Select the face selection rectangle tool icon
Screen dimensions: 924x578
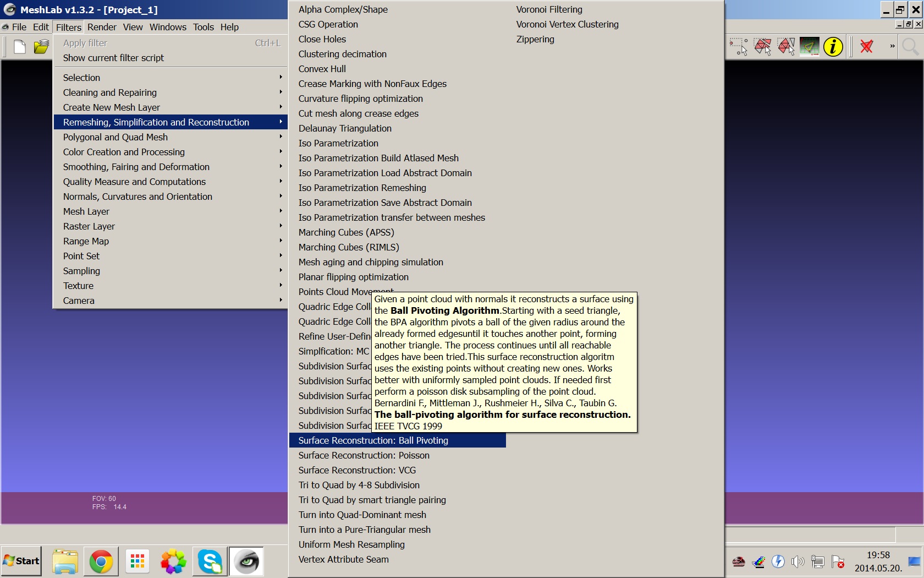coord(786,47)
